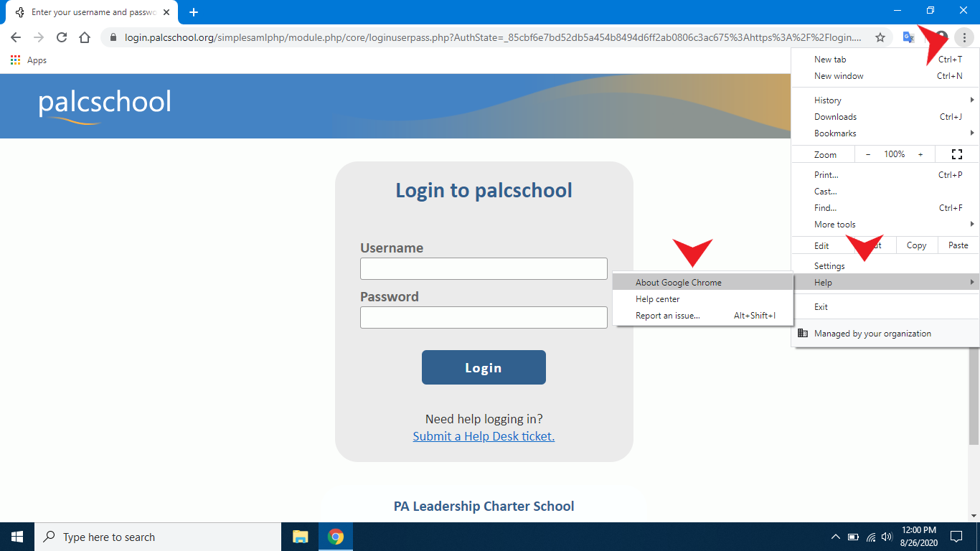Image resolution: width=980 pixels, height=551 pixels.
Task: Click the zoom out minus button
Action: coord(868,154)
